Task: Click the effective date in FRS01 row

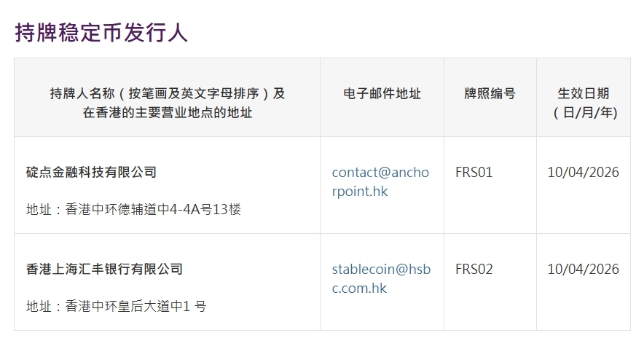Action: [583, 173]
